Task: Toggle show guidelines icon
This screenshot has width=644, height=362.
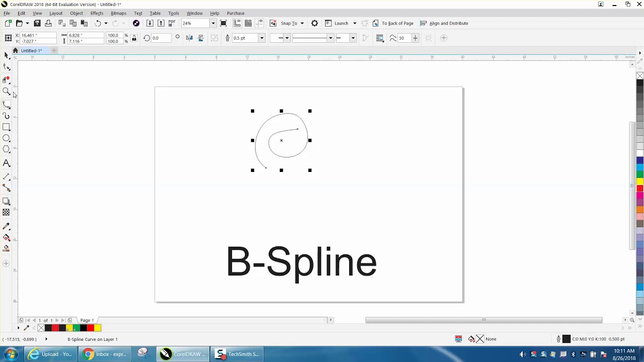Action: click(260, 23)
